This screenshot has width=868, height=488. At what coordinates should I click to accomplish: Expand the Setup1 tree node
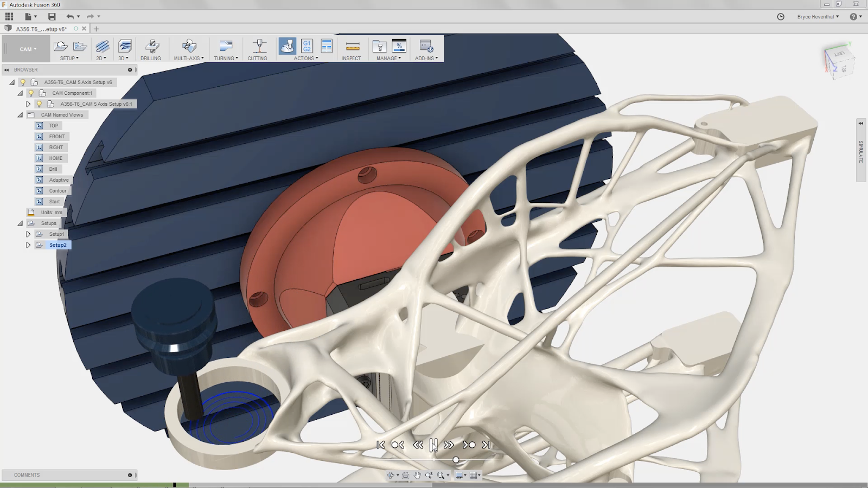coord(28,234)
